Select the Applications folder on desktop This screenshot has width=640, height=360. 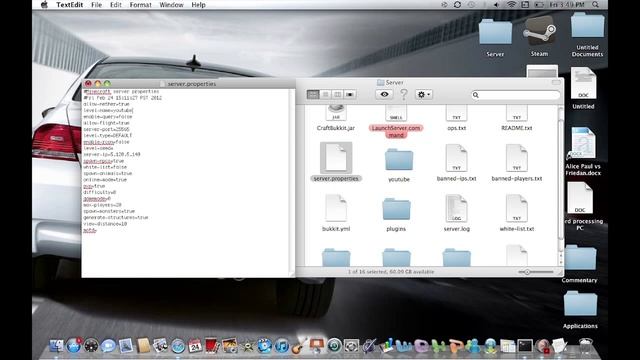[580, 310]
